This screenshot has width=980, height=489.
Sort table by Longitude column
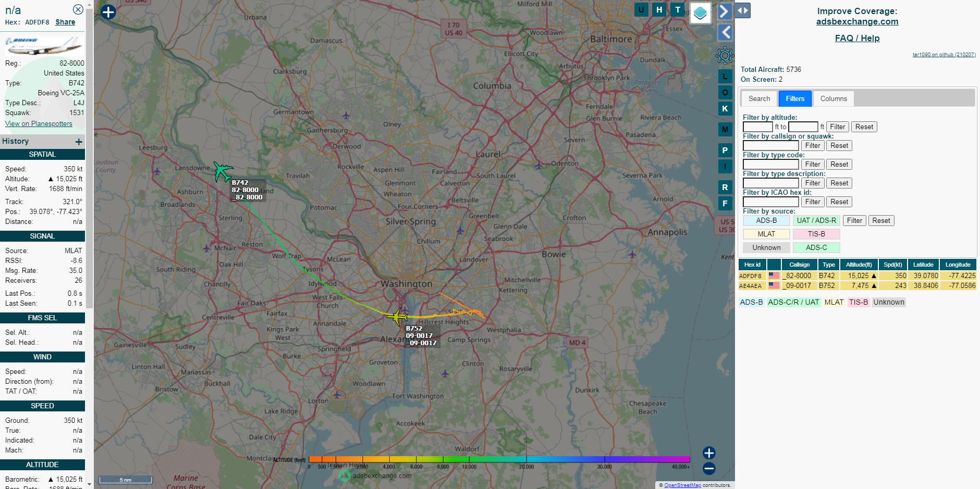click(958, 265)
